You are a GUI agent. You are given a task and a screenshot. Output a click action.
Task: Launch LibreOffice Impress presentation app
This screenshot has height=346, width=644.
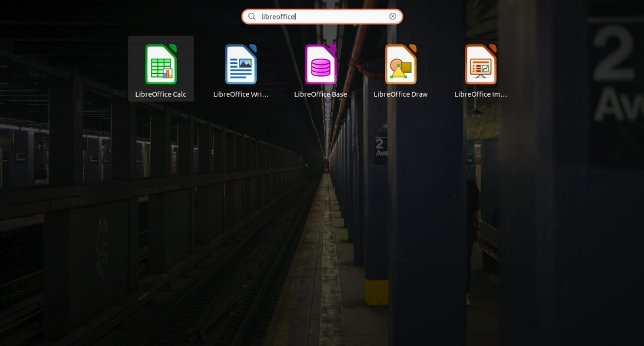[481, 68]
